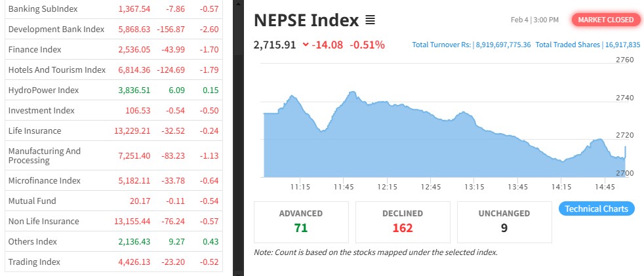This screenshot has width=644, height=276.
Task: Click the Advanced stocks count box
Action: tap(301, 221)
